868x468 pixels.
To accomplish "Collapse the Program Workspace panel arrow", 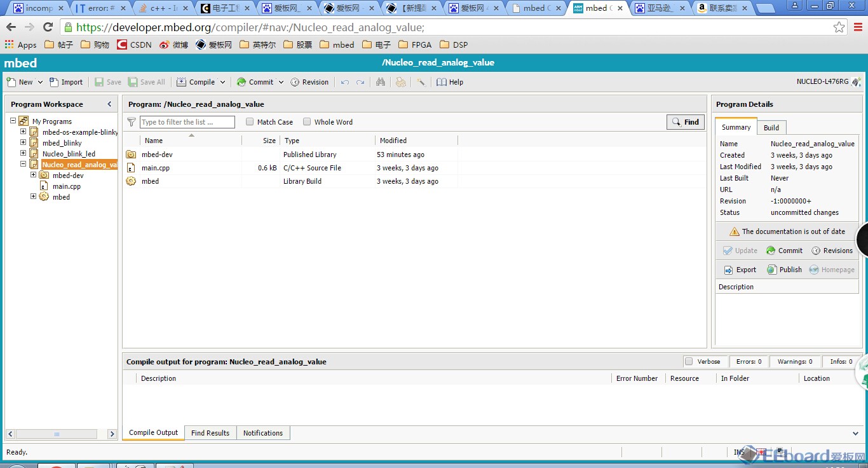I will (109, 104).
